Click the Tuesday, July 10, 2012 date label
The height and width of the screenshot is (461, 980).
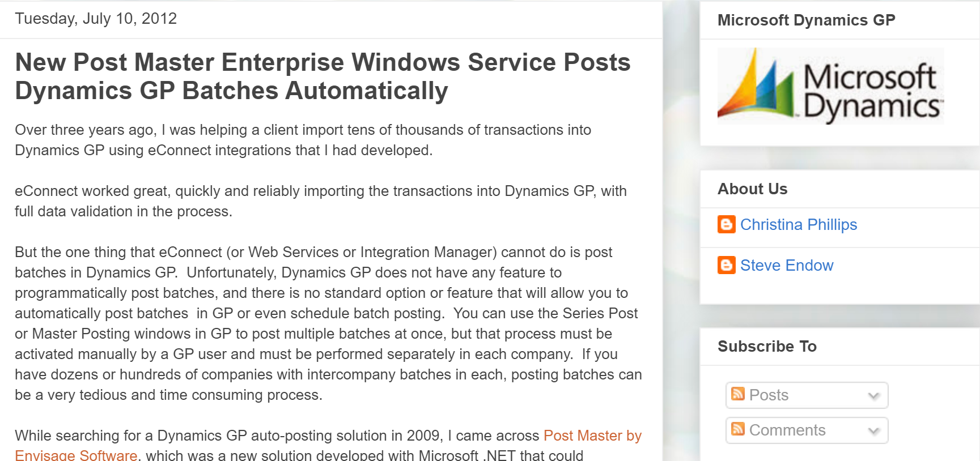click(x=95, y=19)
